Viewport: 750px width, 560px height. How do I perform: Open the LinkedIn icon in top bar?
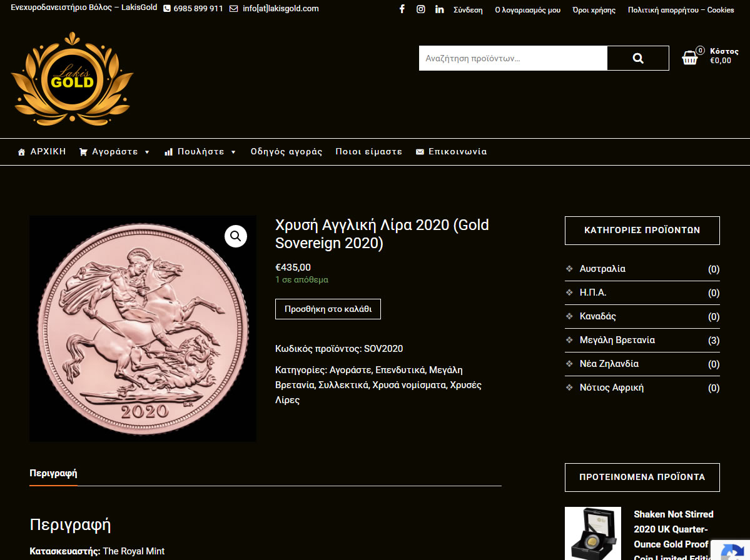(439, 9)
